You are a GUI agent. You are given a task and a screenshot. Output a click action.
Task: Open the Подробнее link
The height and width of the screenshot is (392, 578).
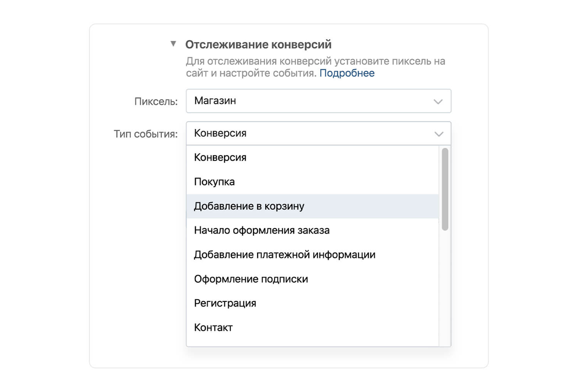tap(347, 73)
